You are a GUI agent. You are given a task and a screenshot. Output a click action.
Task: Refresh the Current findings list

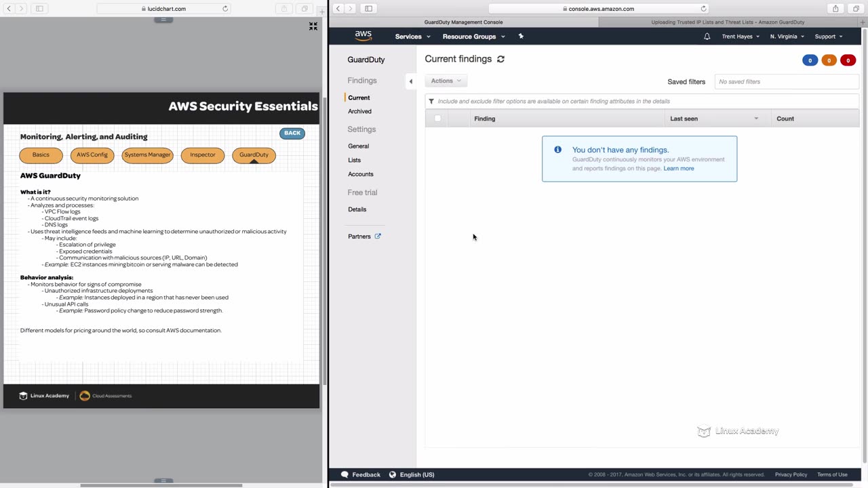click(x=500, y=59)
